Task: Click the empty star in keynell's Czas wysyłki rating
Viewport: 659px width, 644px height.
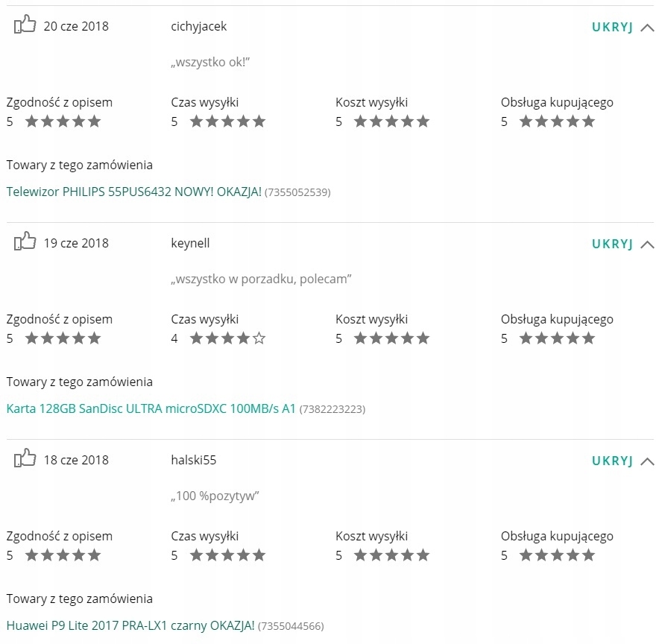Action: pos(259,338)
